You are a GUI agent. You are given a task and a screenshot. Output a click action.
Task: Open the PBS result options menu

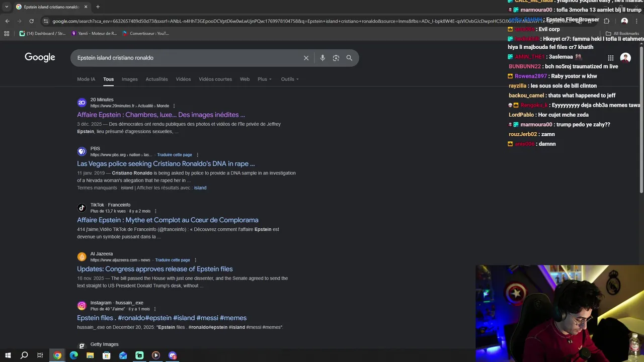197,155
